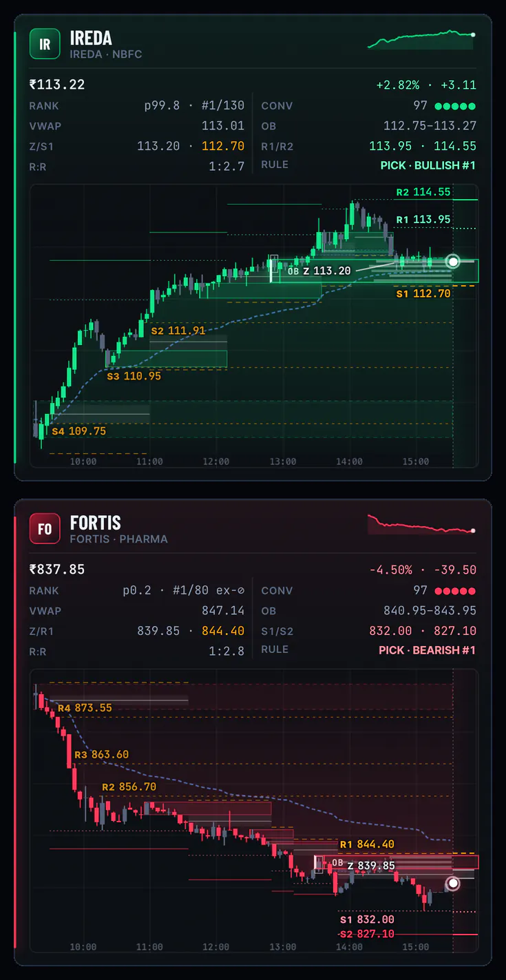This screenshot has height=980, width=506.
Task: Click the FORTIS conviction five-dot indicator
Action: (455, 591)
